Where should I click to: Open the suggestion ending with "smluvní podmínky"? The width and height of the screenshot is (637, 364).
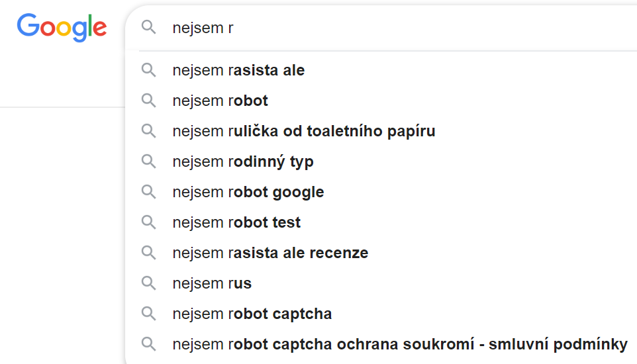point(399,344)
